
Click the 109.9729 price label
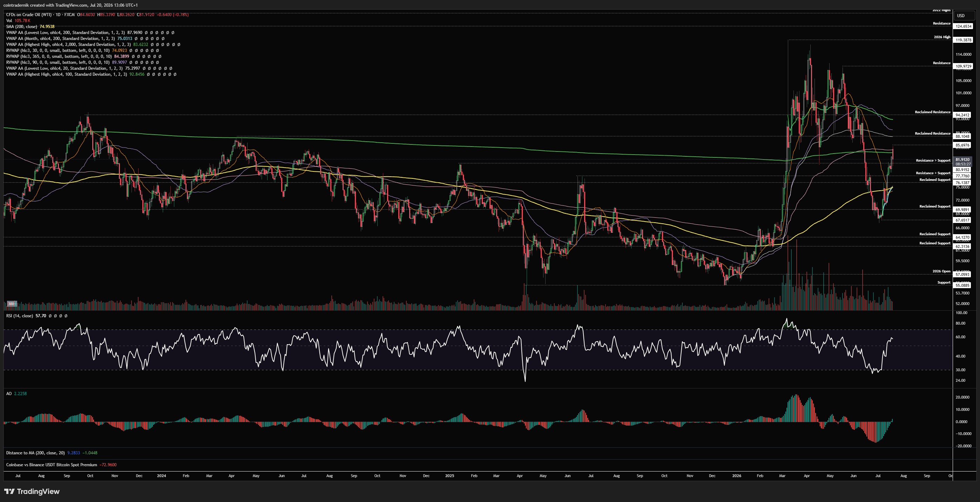tap(963, 66)
